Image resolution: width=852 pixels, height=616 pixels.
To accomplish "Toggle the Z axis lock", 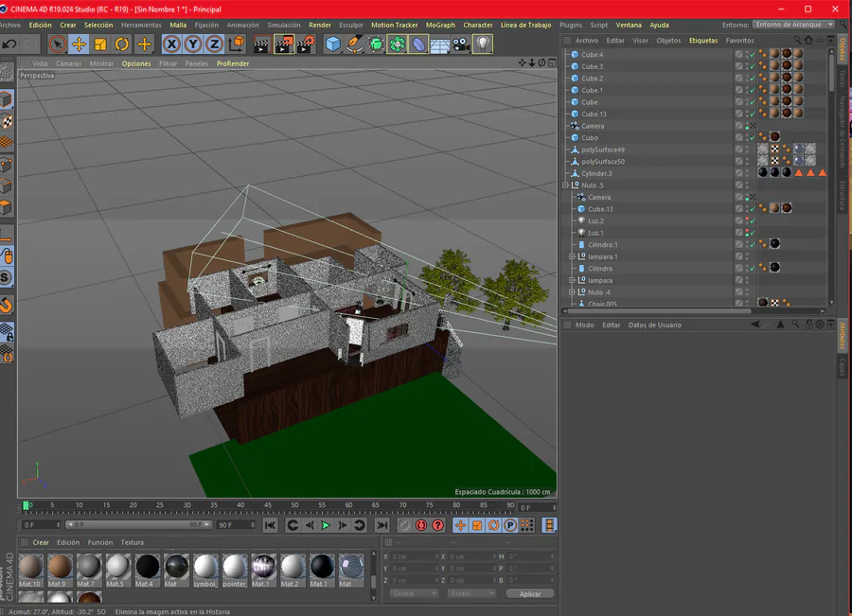I will tap(215, 44).
